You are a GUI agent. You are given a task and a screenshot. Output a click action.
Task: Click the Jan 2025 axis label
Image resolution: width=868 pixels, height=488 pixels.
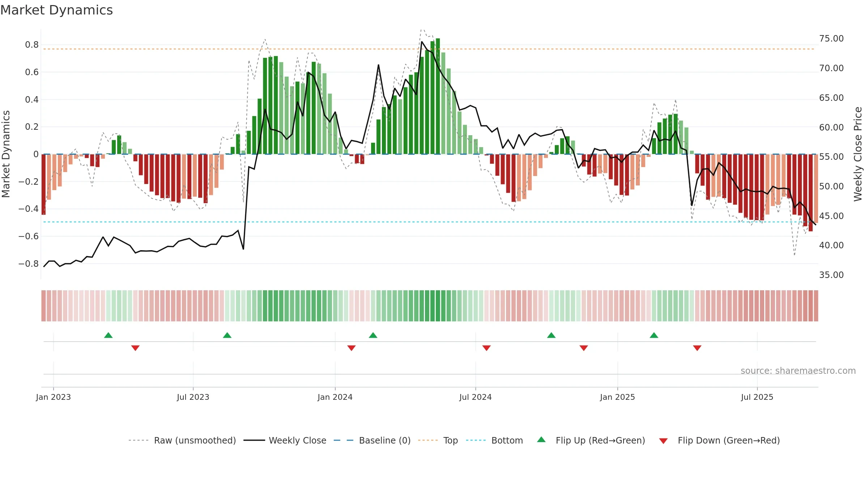tap(618, 397)
